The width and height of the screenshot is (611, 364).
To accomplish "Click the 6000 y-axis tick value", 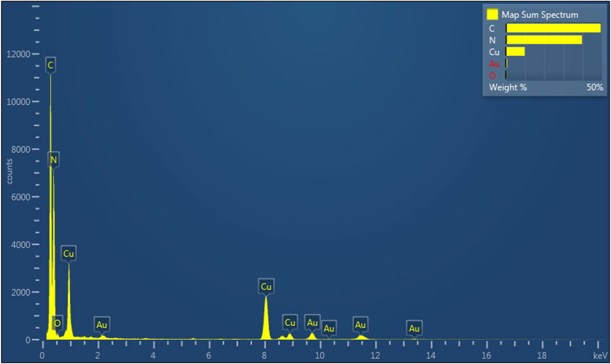I will point(21,197).
